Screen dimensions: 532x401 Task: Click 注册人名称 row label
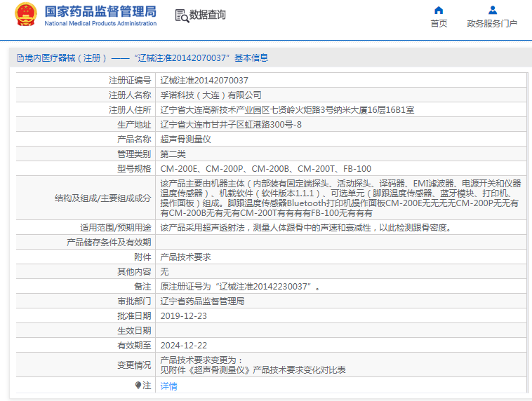[x=130, y=95]
